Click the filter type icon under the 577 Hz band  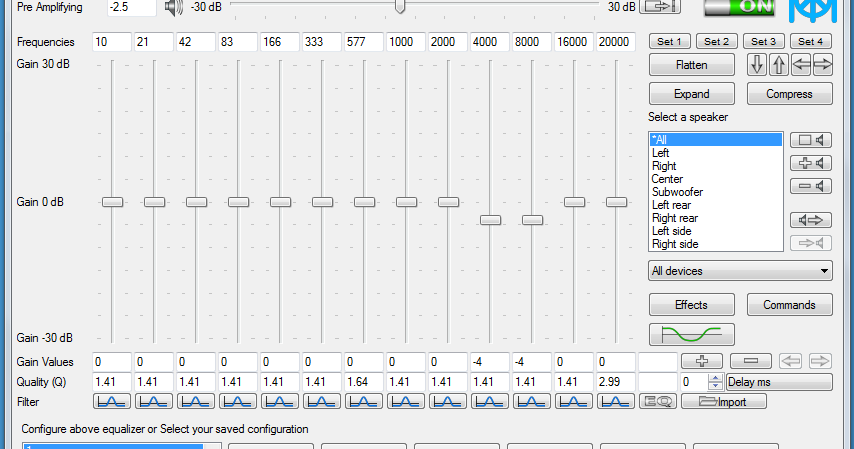coord(363,402)
